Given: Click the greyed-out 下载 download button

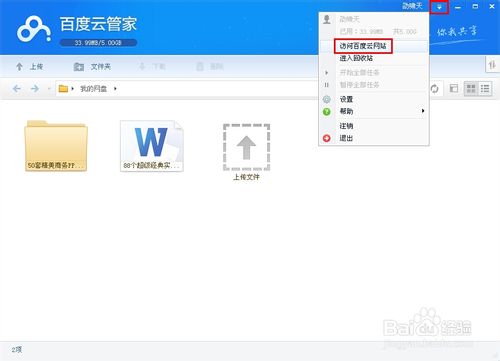Looking at the screenshot, I should 152,67.
